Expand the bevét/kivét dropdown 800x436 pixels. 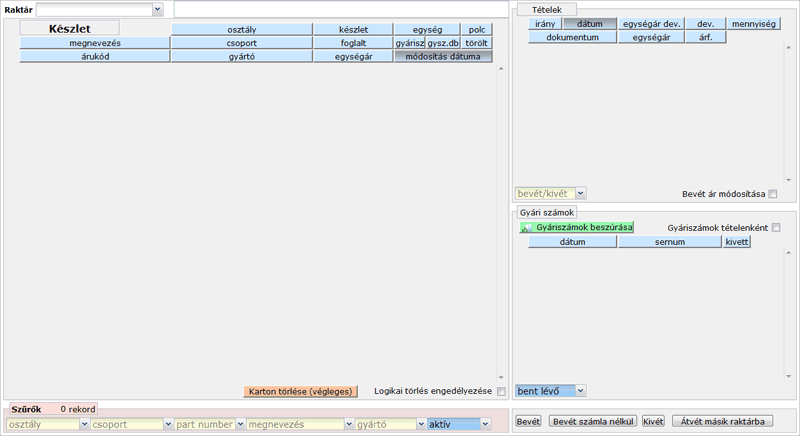[581, 193]
